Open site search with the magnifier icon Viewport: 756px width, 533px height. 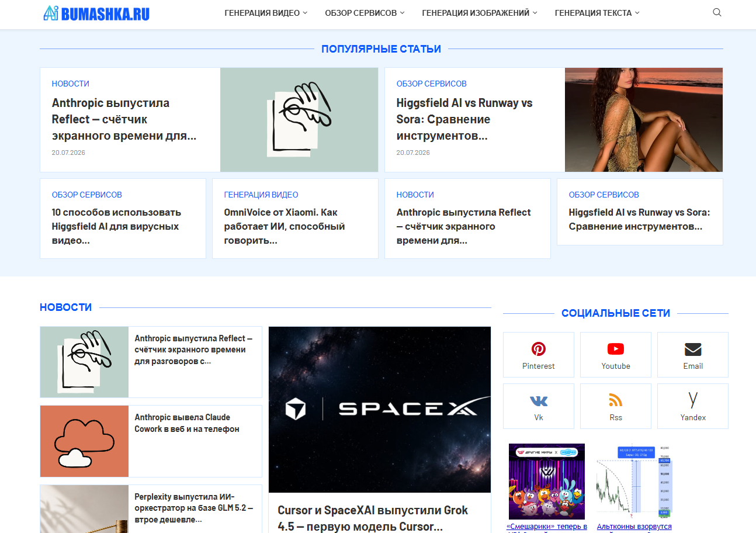[717, 13]
